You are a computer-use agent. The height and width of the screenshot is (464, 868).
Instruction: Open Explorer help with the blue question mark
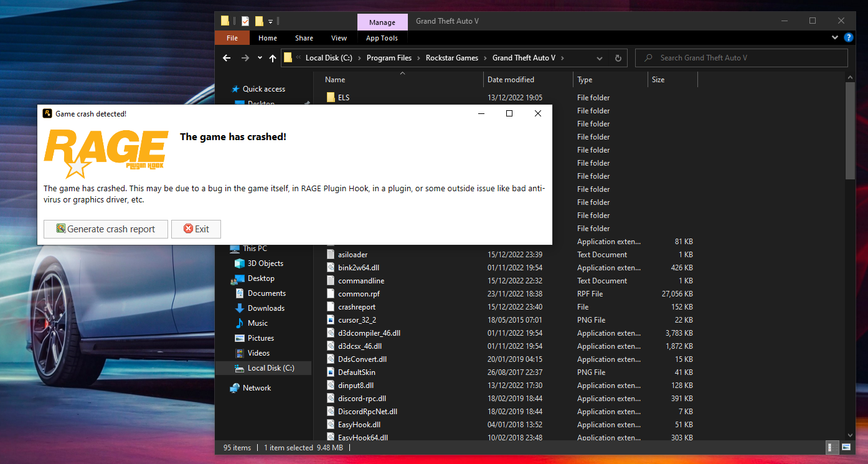(849, 38)
